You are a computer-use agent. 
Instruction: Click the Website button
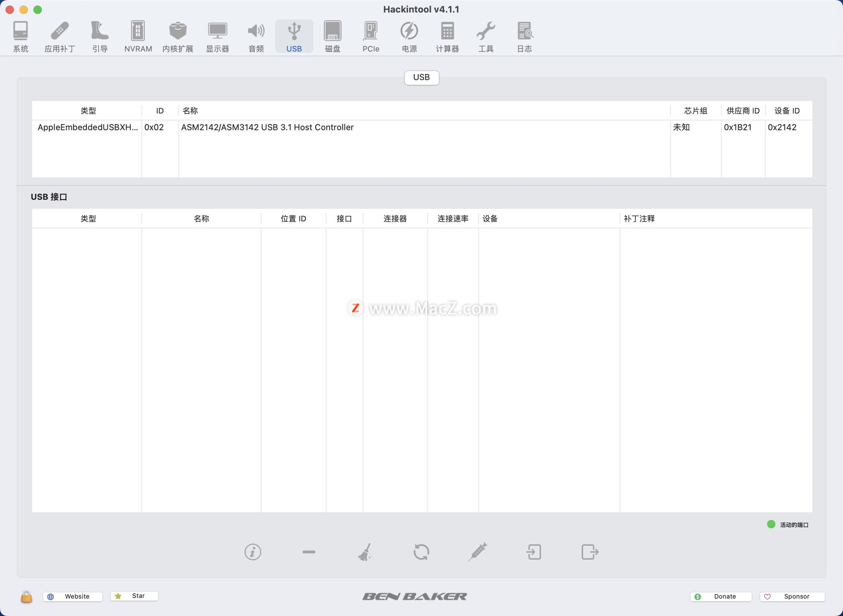pyautogui.click(x=73, y=596)
